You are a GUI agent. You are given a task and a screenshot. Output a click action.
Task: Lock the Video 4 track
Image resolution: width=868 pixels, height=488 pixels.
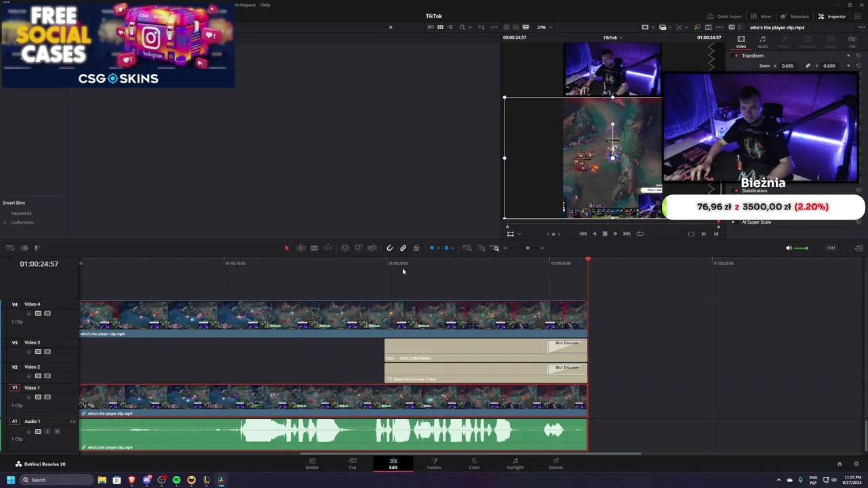(x=29, y=313)
